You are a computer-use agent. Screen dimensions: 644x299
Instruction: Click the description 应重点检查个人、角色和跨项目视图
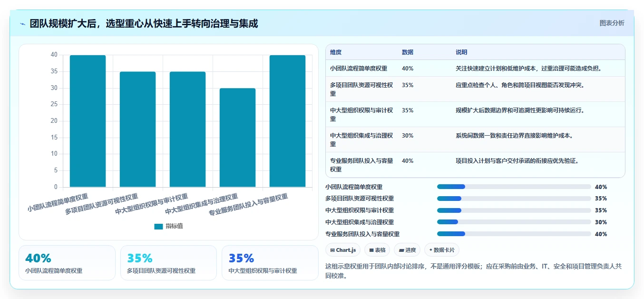[x=520, y=85]
